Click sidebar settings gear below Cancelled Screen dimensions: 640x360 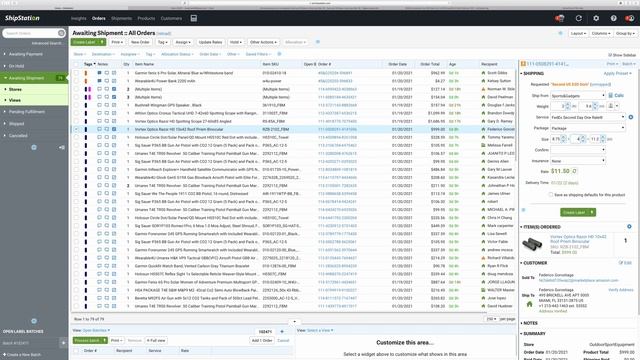[x=34, y=147]
